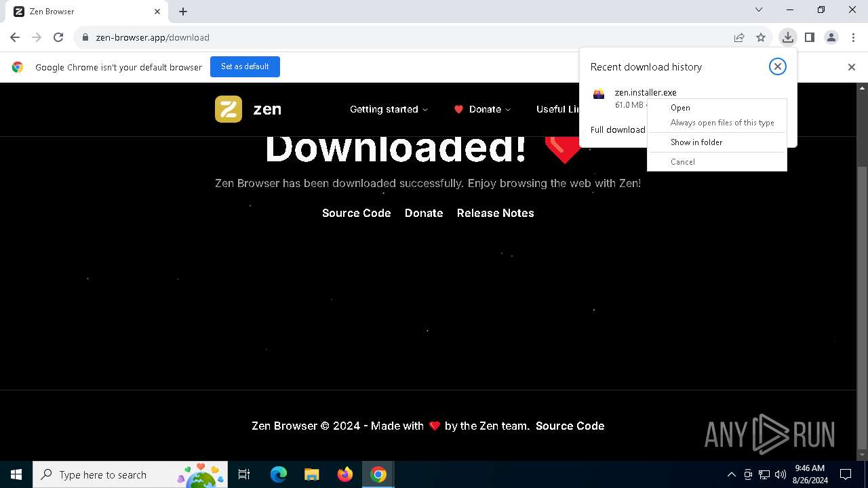Choose Show in folder
868x488 pixels.
click(x=717, y=142)
